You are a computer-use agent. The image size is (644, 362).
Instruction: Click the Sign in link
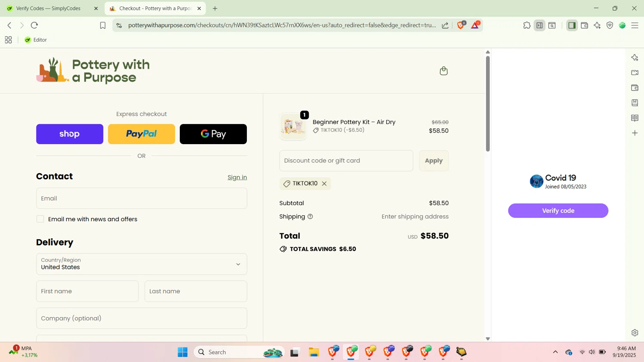tap(237, 178)
